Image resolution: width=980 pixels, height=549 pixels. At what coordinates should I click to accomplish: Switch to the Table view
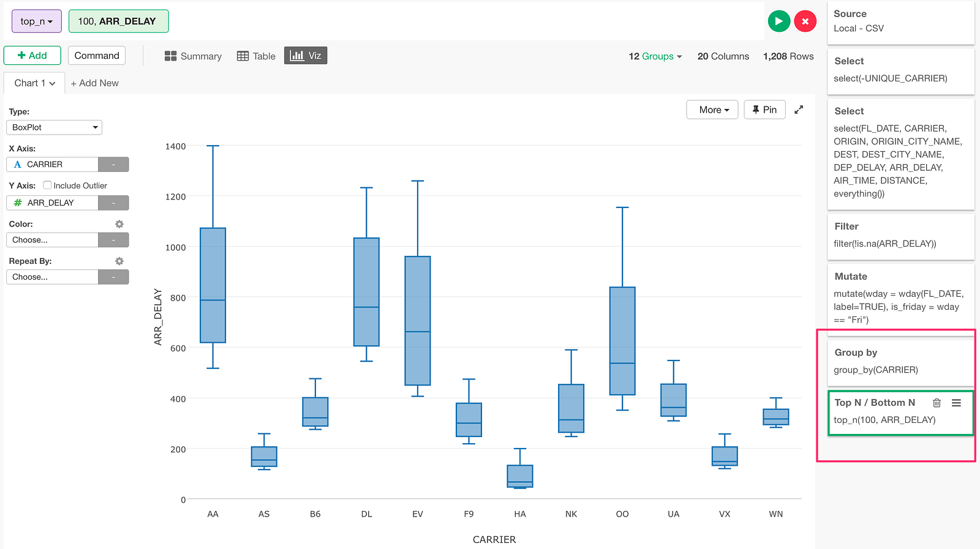click(x=256, y=56)
